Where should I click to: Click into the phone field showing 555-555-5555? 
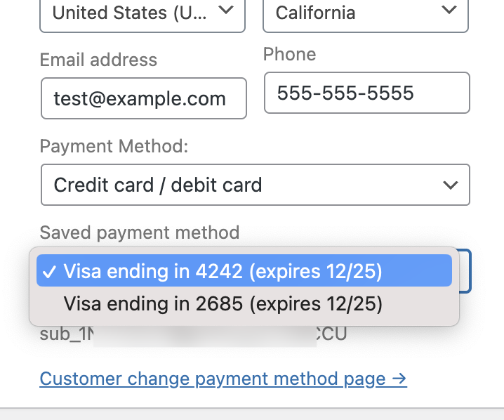coord(366,93)
